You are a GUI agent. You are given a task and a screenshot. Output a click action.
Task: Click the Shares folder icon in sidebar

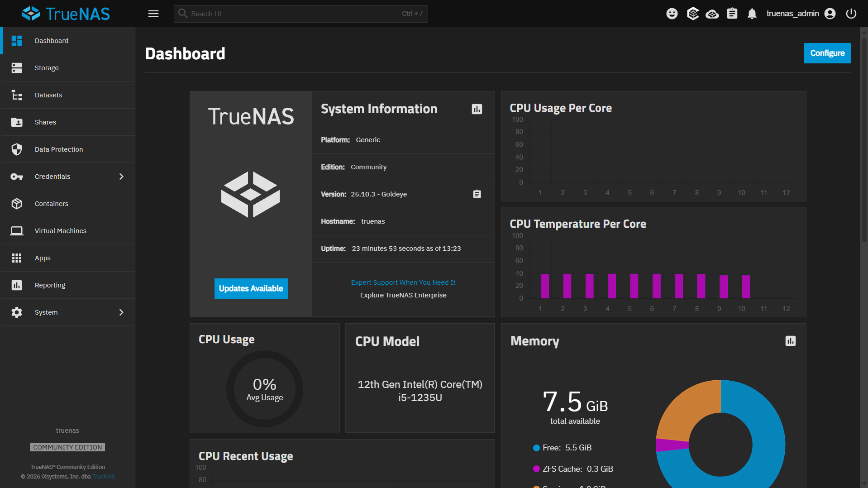(17, 122)
